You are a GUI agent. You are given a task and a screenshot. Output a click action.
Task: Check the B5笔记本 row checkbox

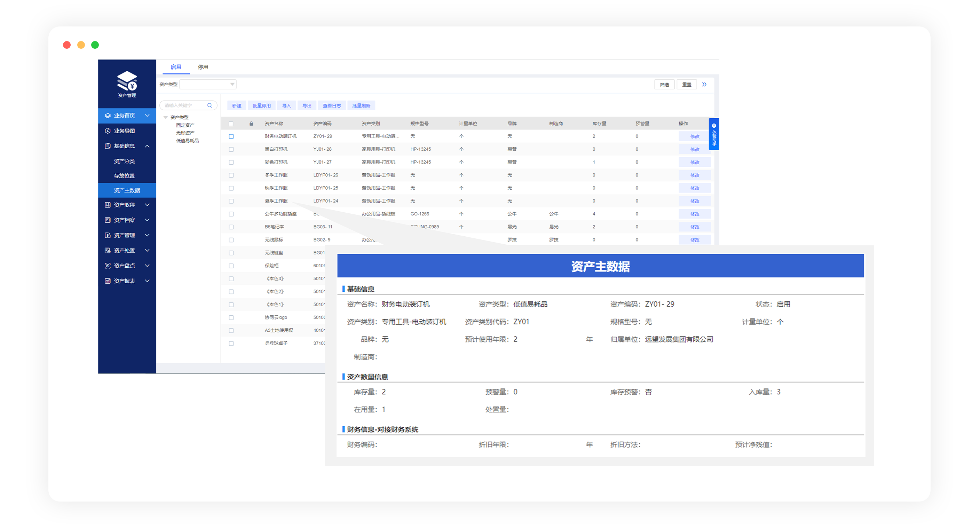click(231, 227)
